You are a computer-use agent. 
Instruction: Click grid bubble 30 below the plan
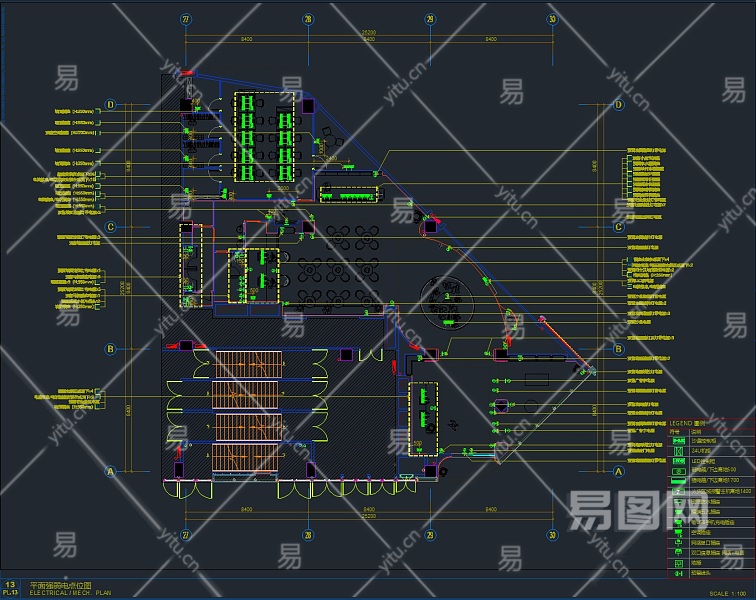tap(553, 535)
